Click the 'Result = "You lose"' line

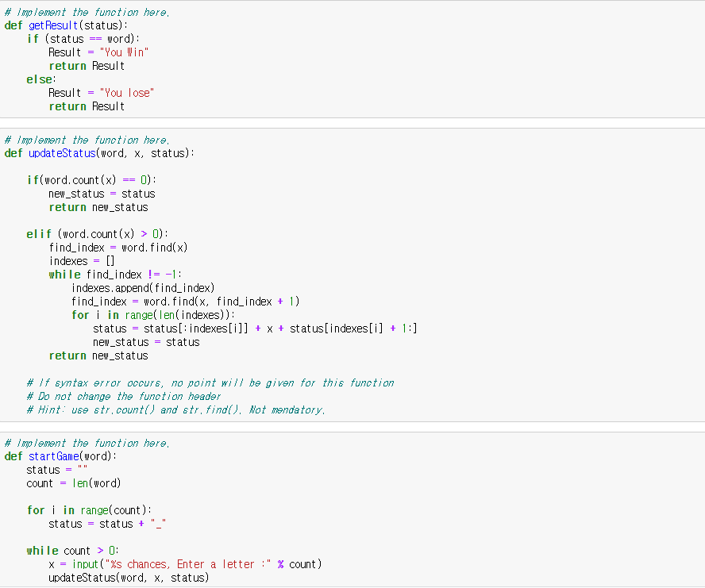(101, 93)
